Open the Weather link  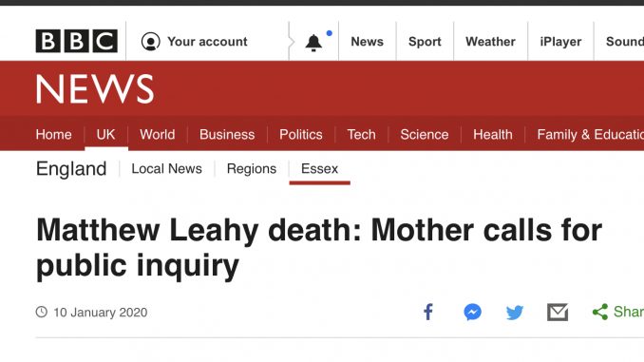coord(490,42)
